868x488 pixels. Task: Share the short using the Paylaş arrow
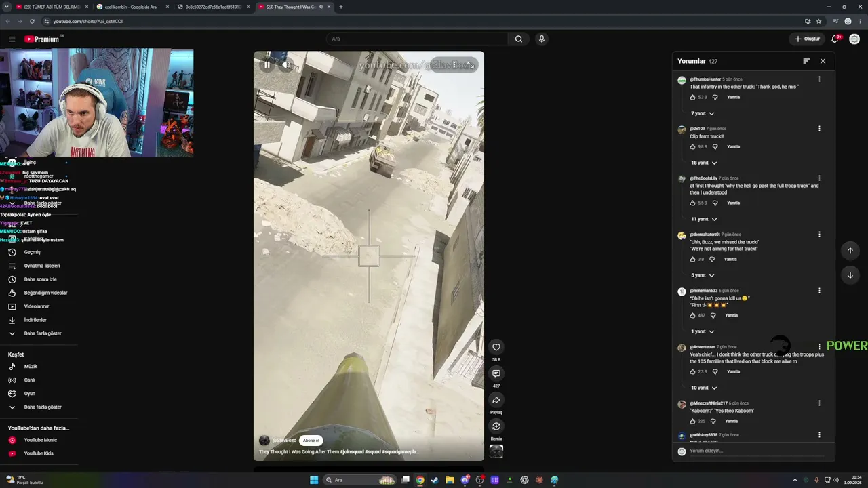click(x=496, y=400)
